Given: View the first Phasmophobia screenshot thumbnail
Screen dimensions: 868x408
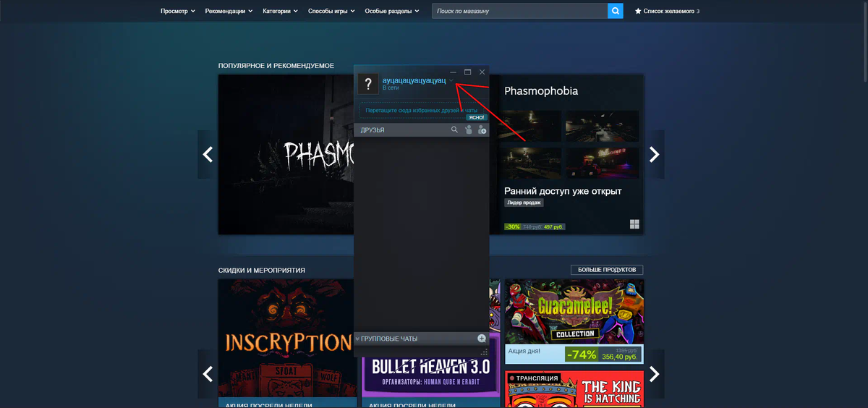Looking at the screenshot, I should point(533,126).
